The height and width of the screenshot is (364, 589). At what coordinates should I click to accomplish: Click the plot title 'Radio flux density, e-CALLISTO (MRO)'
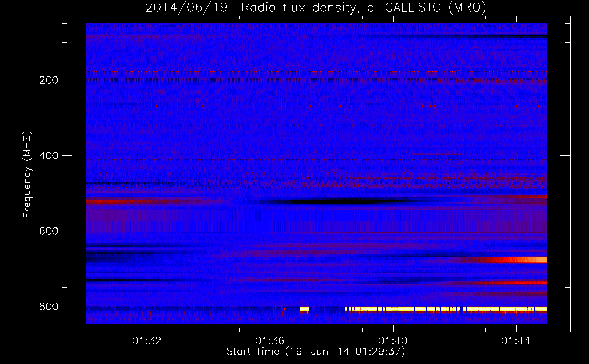pyautogui.click(x=364, y=7)
